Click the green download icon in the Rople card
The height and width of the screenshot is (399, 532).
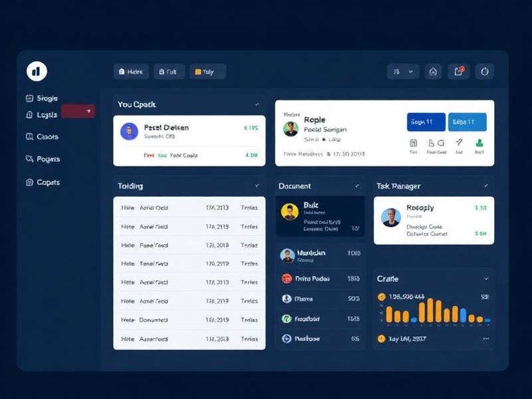(x=479, y=143)
